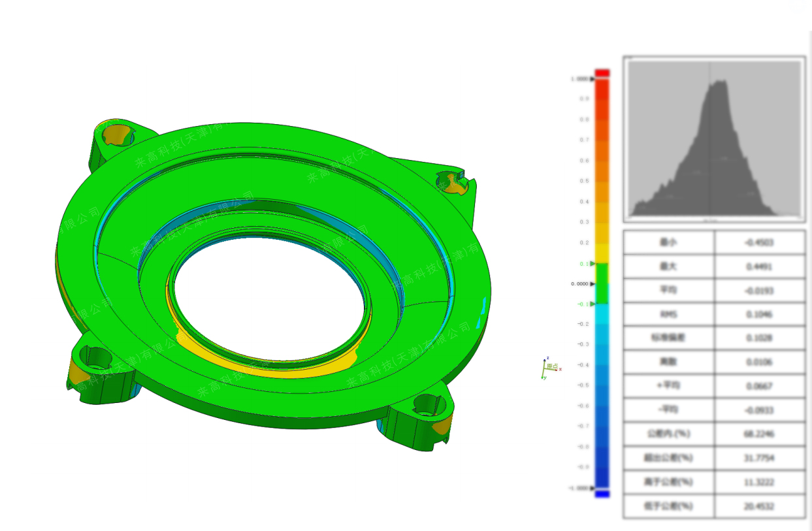Viewport: 812px width, 531px height.
Task: Select the 公差内(%) value 68.2246
Action: (x=760, y=434)
